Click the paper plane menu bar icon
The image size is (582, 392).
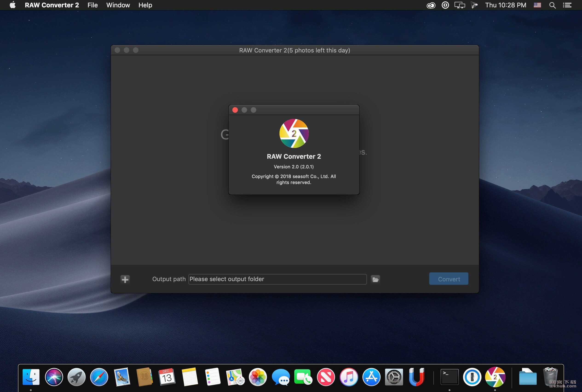474,5
